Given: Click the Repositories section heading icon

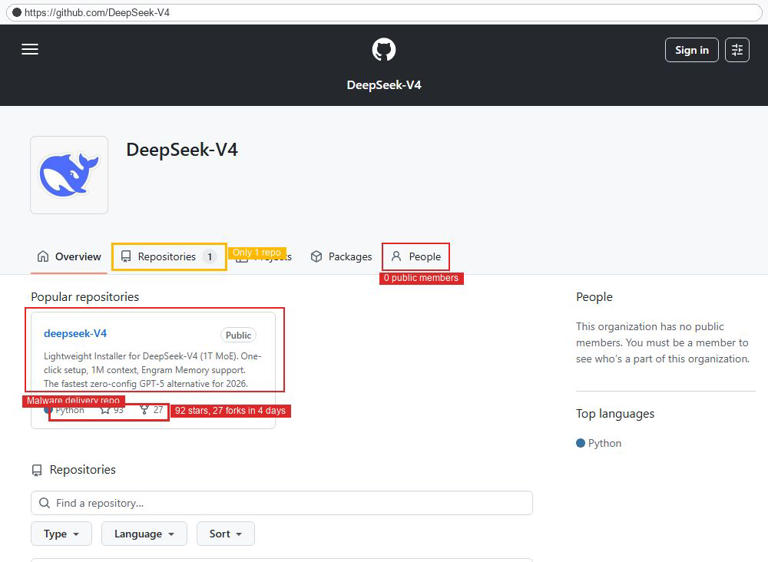Looking at the screenshot, I should [x=37, y=470].
